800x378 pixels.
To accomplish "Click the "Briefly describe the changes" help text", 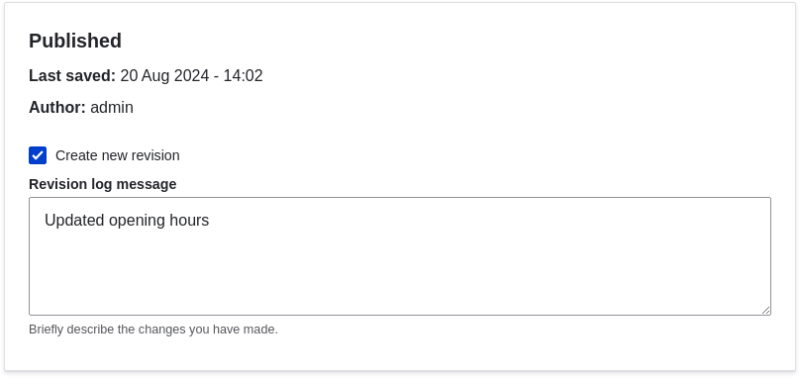I will pyautogui.click(x=153, y=330).
